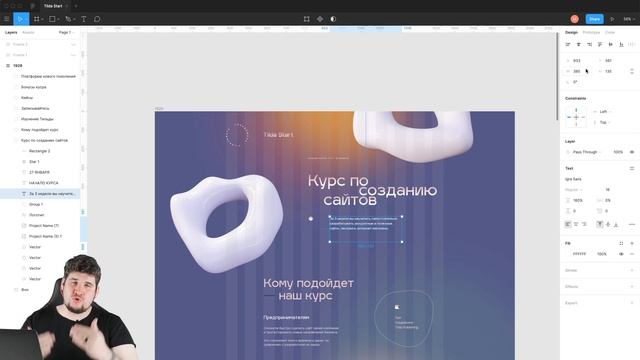The width and height of the screenshot is (640, 360).
Task: Set text align left
Action: click(x=568, y=224)
